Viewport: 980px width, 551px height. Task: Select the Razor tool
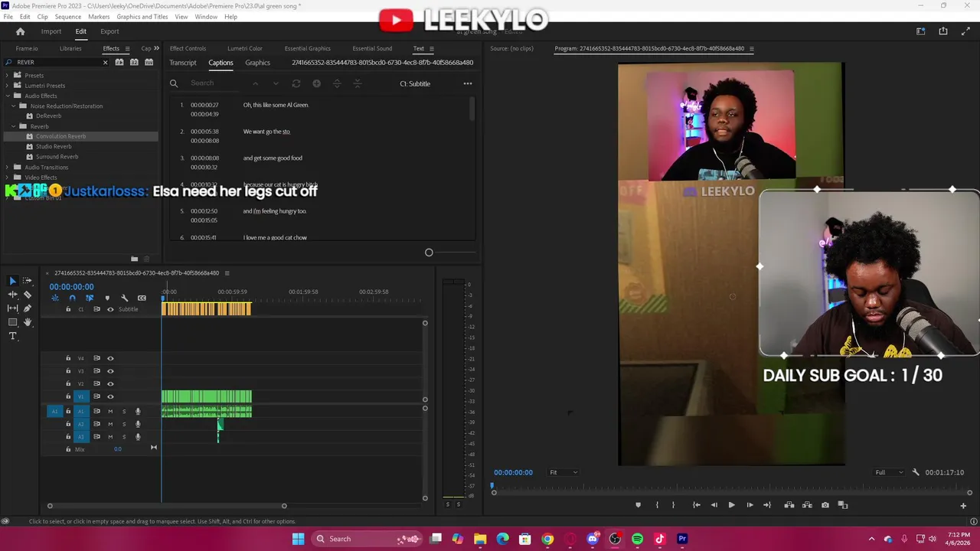coord(28,295)
